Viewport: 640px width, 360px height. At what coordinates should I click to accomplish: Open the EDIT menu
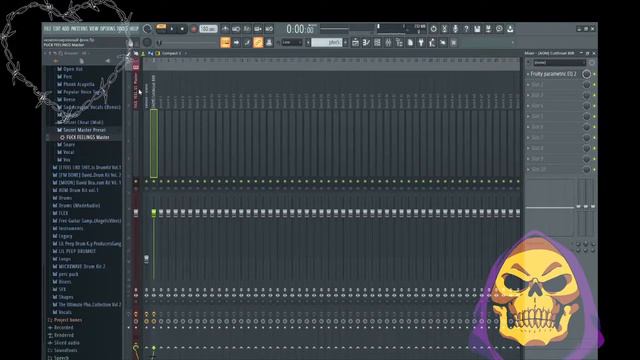(x=56, y=29)
